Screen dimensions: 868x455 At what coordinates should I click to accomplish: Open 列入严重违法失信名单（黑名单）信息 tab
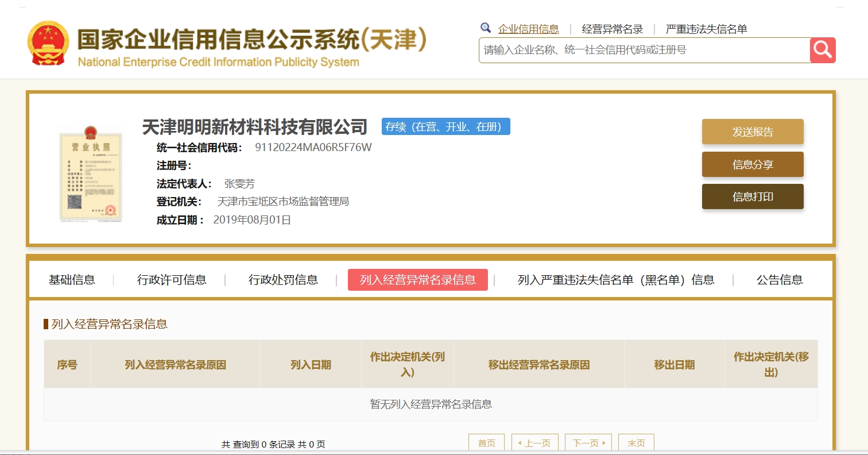point(616,280)
